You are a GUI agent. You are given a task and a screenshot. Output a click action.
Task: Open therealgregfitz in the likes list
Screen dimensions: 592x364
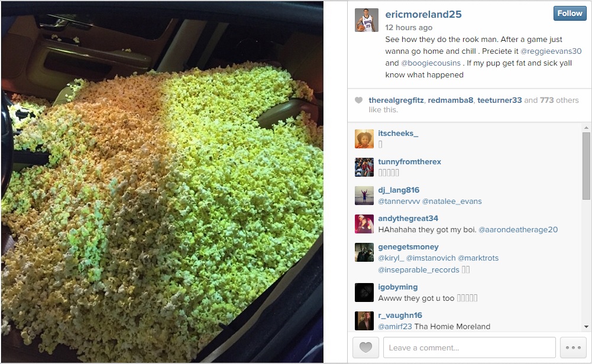[x=396, y=100]
